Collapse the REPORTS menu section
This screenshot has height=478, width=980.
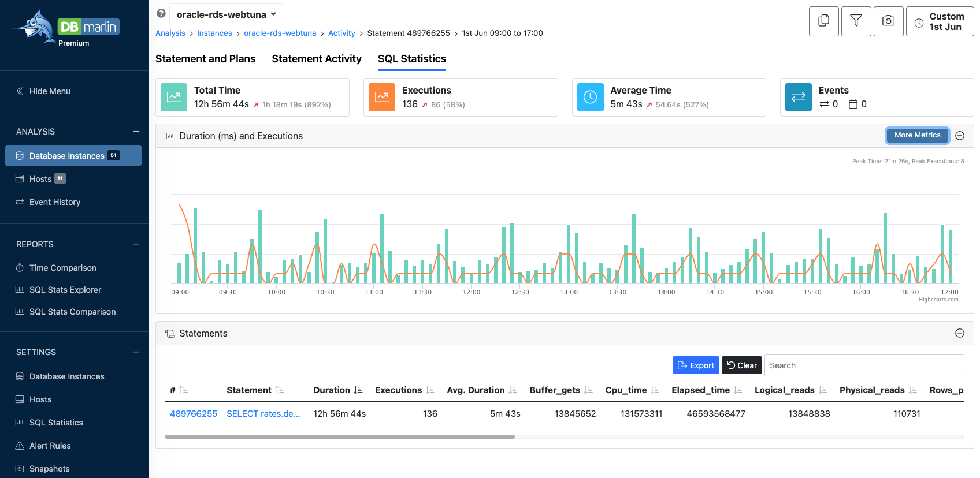136,244
